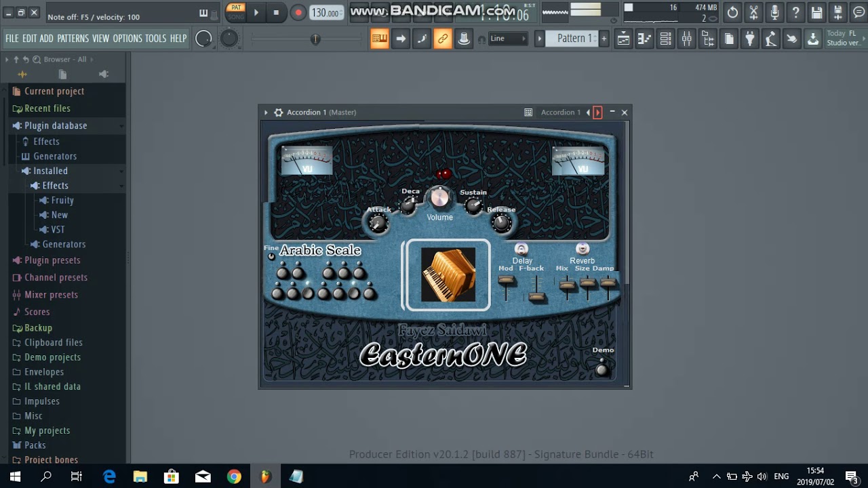Screen dimensions: 868x488
Task: Open the OPTIONS menu
Action: (127, 39)
